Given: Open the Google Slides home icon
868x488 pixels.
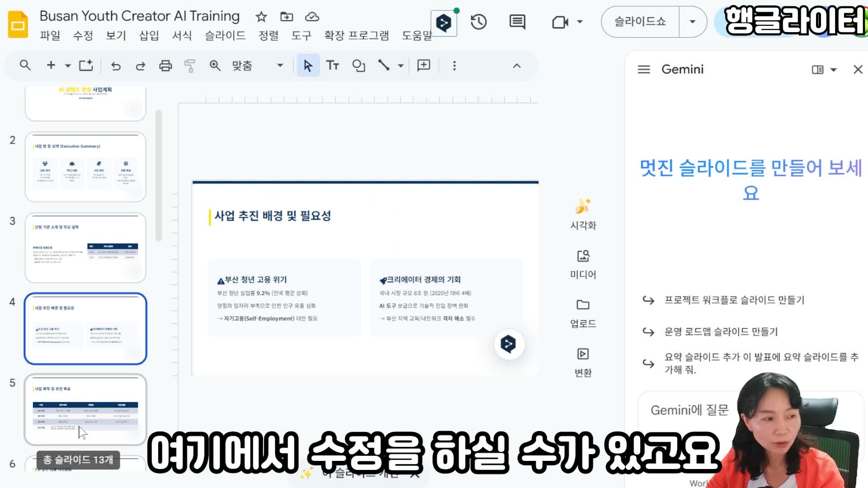Looking at the screenshot, I should [x=18, y=25].
